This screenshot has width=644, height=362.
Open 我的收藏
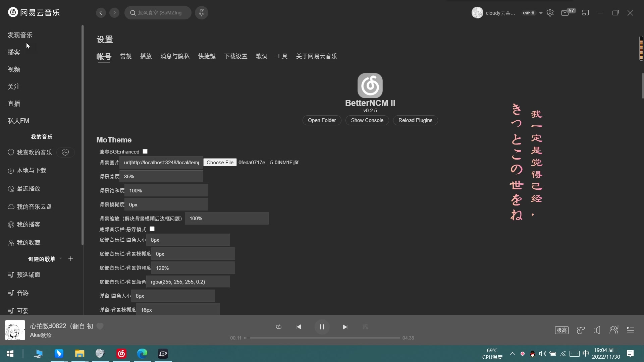(24, 243)
